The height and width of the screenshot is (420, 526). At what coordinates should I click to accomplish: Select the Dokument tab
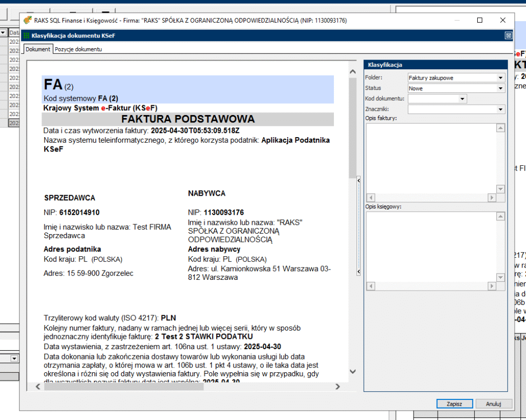tap(37, 49)
